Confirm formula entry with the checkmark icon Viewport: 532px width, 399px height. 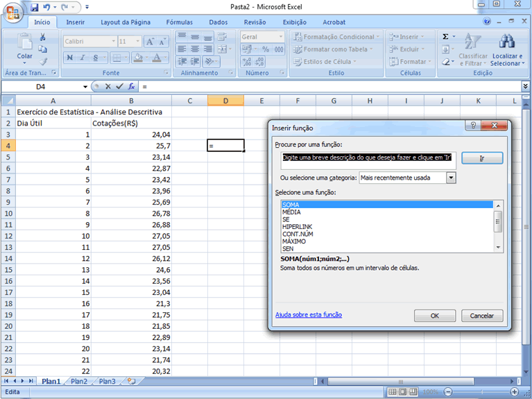pyautogui.click(x=119, y=87)
